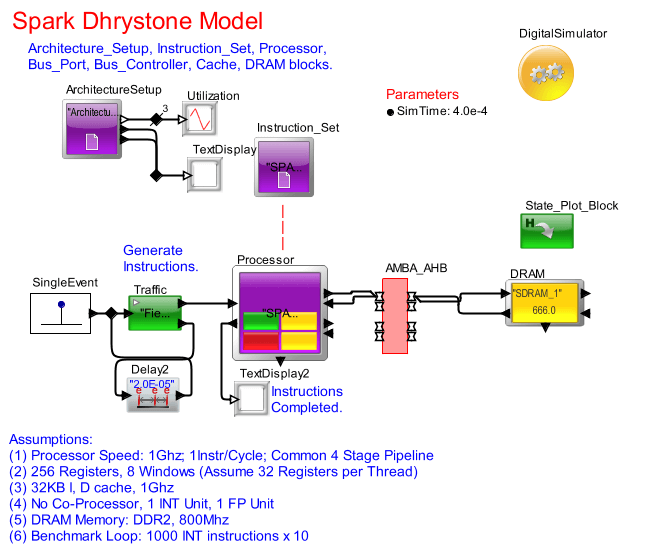Select the Processor block
Viewport: 646px width, 560px height.
tap(280, 313)
